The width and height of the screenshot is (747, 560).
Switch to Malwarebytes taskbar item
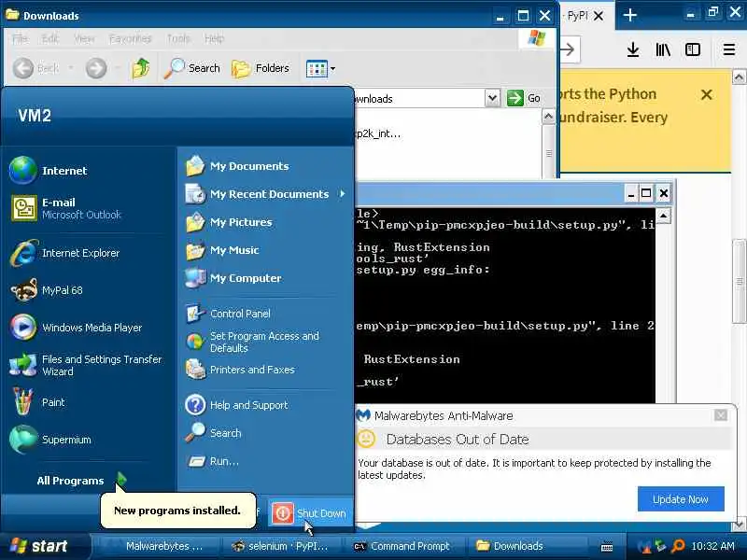pos(157,546)
